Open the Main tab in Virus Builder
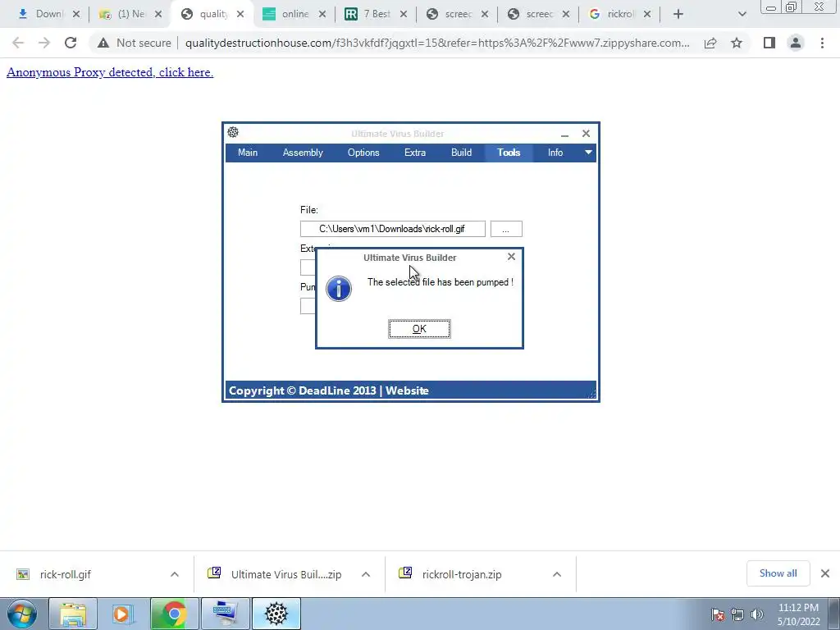Image resolution: width=840 pixels, height=630 pixels. pos(248,153)
